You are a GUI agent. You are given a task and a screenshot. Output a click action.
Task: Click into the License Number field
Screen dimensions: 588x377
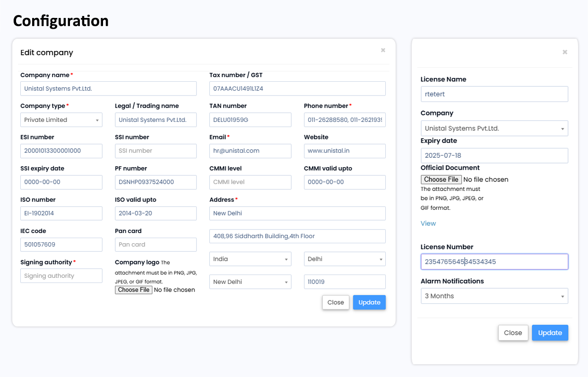click(x=494, y=262)
